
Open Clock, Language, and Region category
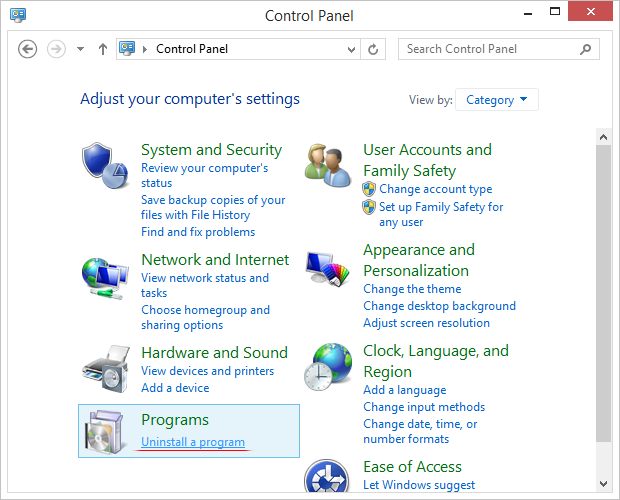[436, 361]
